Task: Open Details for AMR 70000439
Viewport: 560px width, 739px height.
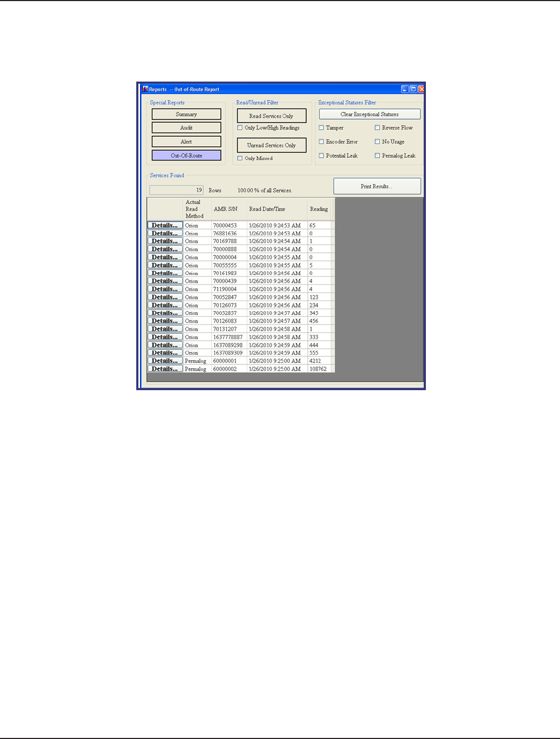Action: [165, 281]
